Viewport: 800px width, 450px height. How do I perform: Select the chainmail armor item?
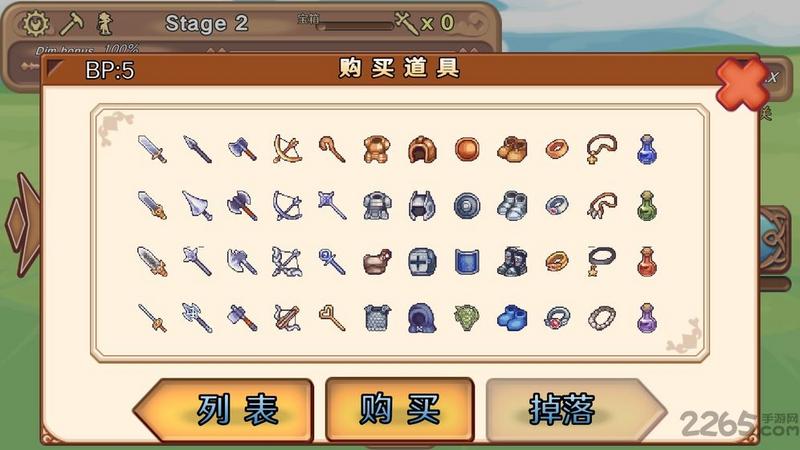tap(377, 318)
